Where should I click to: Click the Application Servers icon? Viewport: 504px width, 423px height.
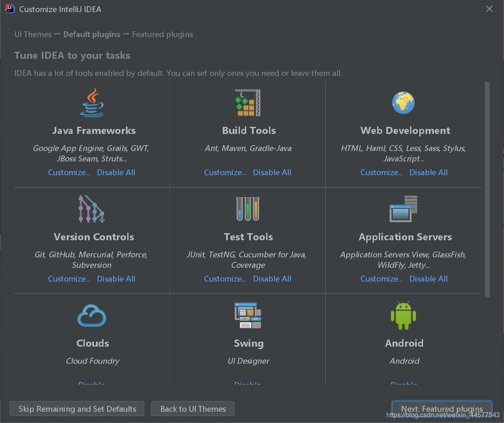pyautogui.click(x=403, y=209)
